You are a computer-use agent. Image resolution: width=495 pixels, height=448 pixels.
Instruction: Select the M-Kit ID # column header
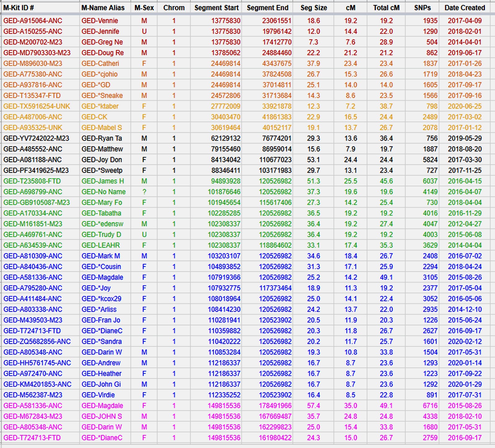[19, 8]
